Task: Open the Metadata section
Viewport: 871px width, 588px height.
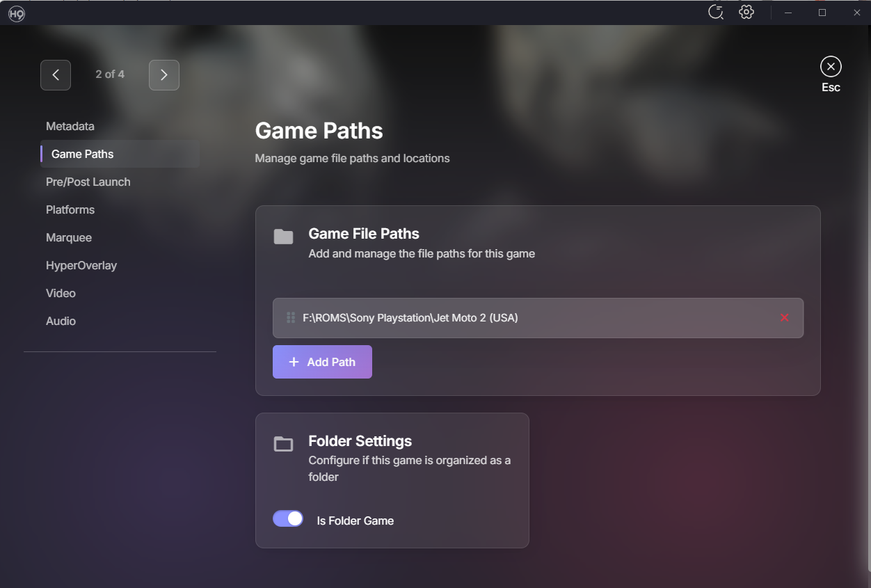Action: click(70, 127)
